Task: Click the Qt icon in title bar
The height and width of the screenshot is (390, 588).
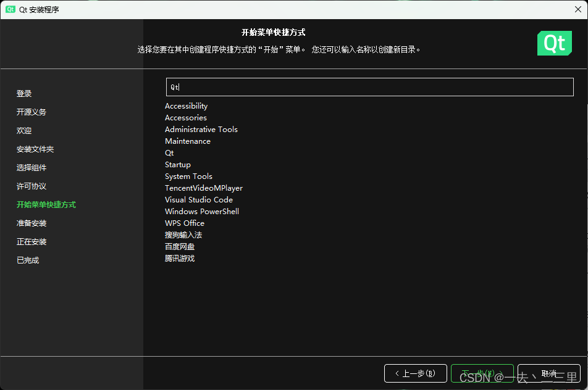Action: [10, 9]
